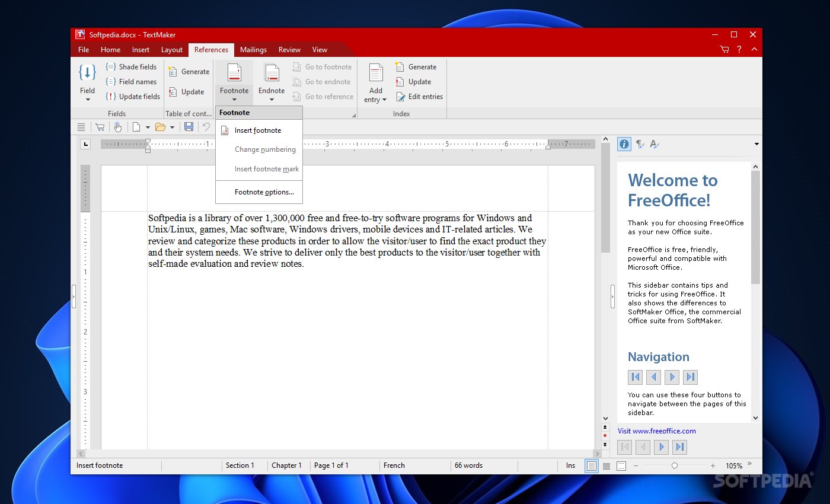This screenshot has width=830, height=504.
Task: Click the hamburger menu icon in quick toolbar
Action: (82, 127)
